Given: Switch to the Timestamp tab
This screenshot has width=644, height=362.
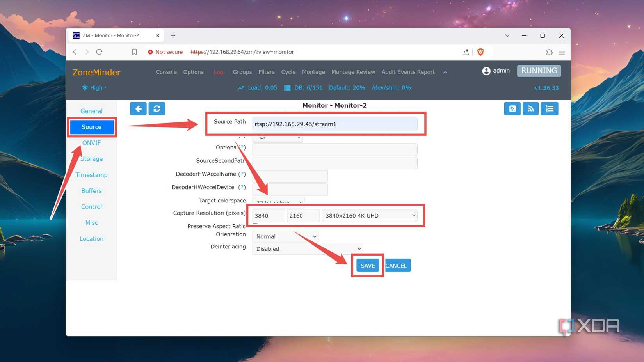Looking at the screenshot, I should (x=91, y=175).
